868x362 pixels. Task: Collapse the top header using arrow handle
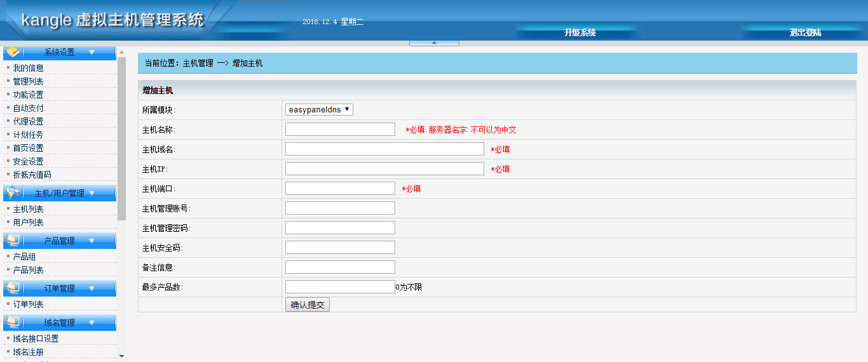point(434,43)
